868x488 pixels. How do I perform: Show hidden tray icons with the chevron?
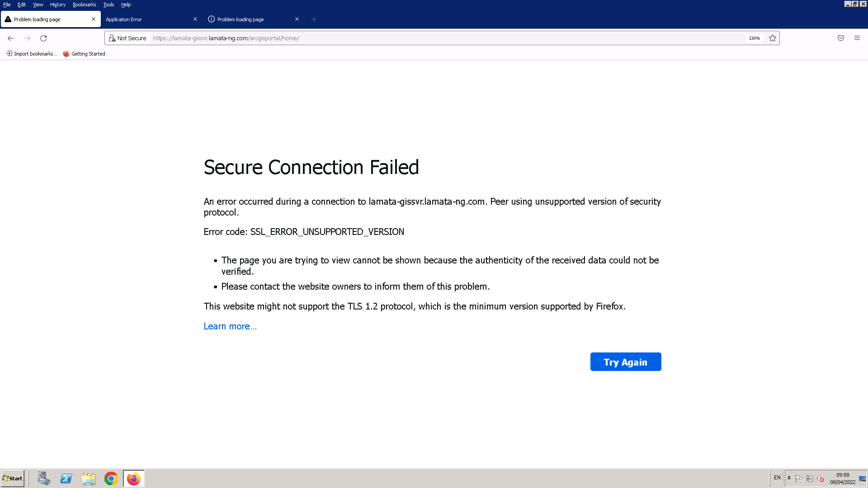pos(789,478)
